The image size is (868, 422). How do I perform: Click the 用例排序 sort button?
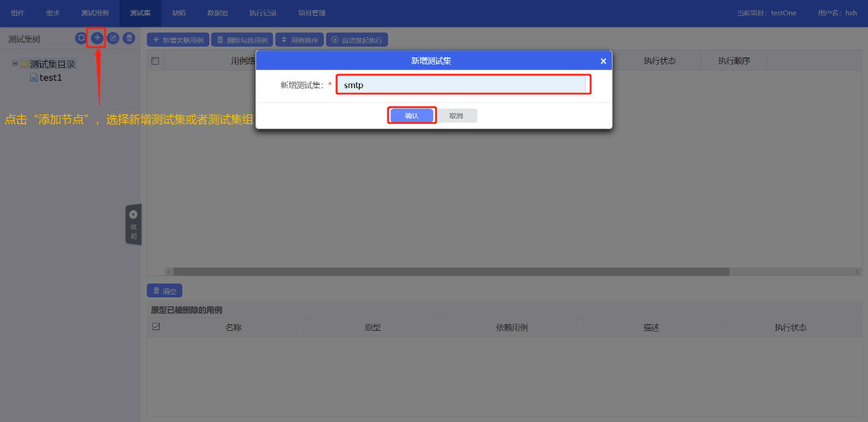[299, 40]
